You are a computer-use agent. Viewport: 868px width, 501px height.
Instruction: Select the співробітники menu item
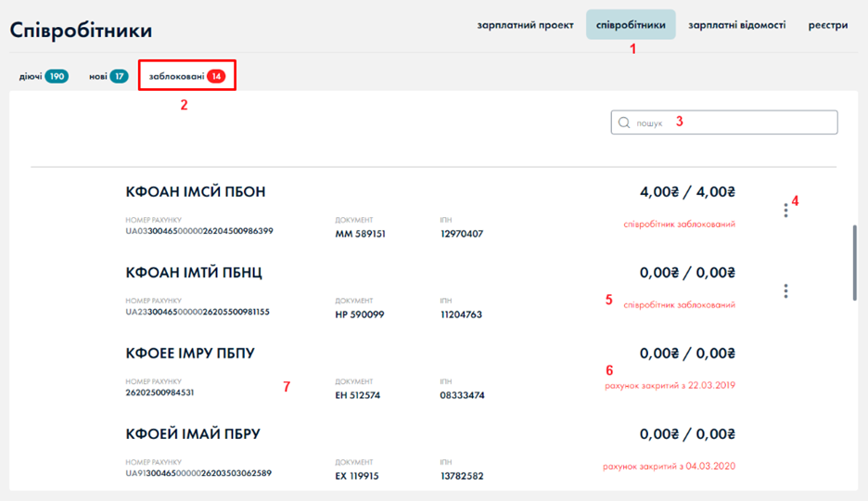[x=631, y=25]
